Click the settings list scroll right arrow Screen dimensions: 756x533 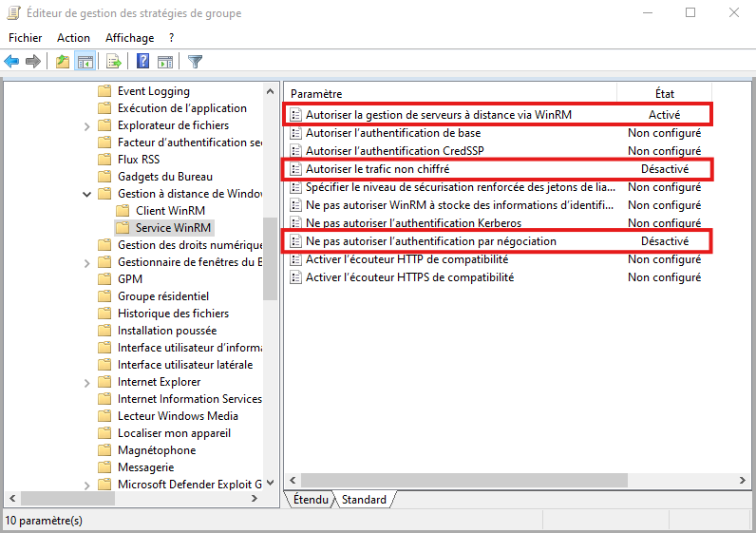[x=742, y=480]
